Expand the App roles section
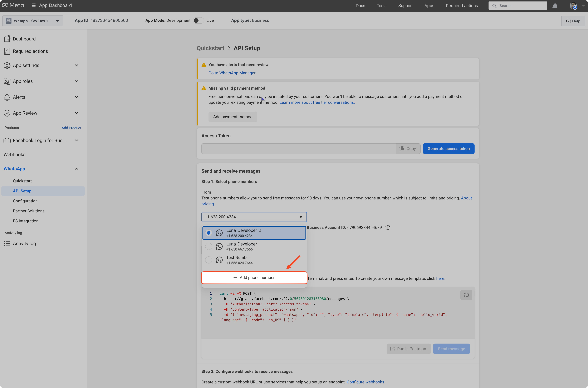Viewport: 588px width, 388px height. pos(76,81)
